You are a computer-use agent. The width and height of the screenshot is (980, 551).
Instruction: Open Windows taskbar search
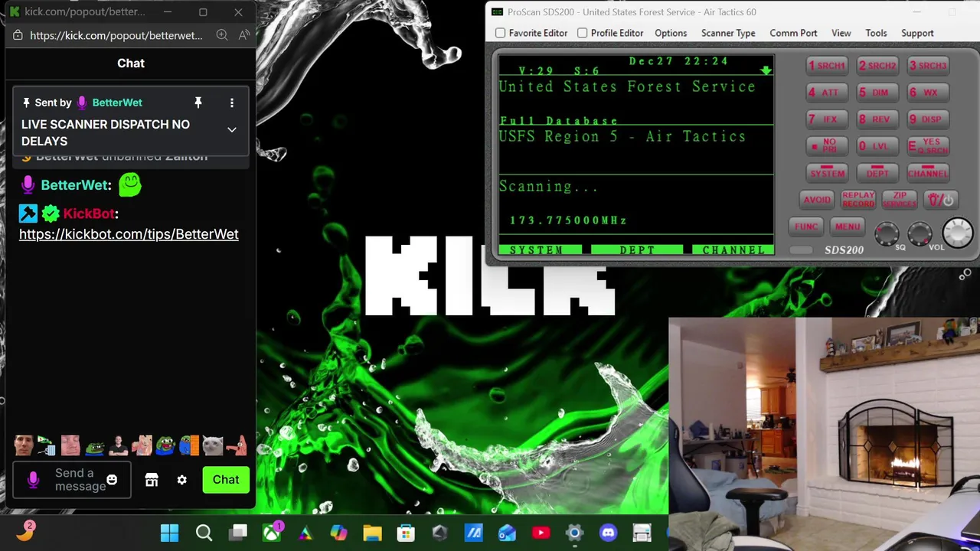204,533
